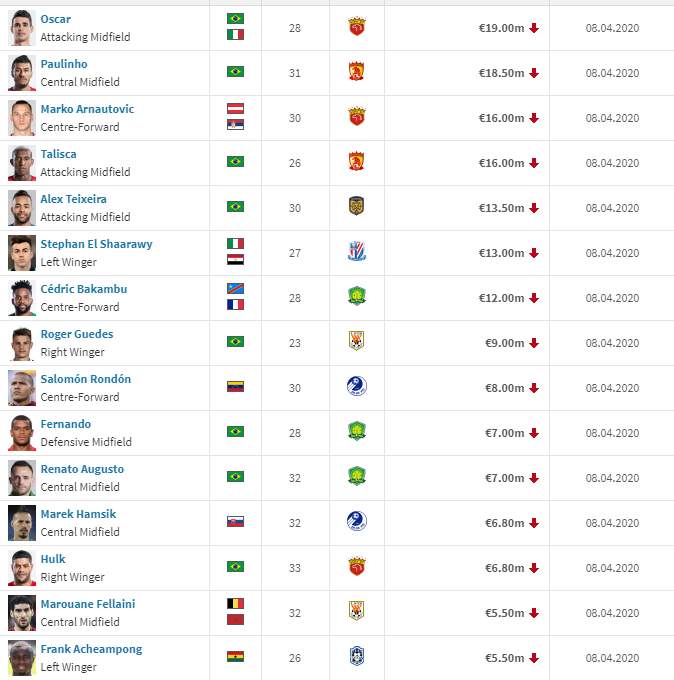The height and width of the screenshot is (680, 674).
Task: Open the Renato Augusto profile link
Action: (82, 469)
